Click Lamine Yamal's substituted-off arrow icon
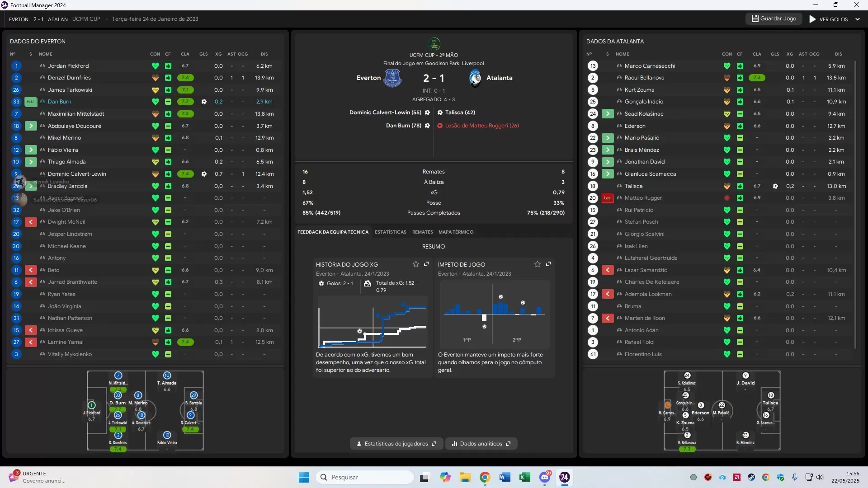This screenshot has width=868, height=488. 31,342
